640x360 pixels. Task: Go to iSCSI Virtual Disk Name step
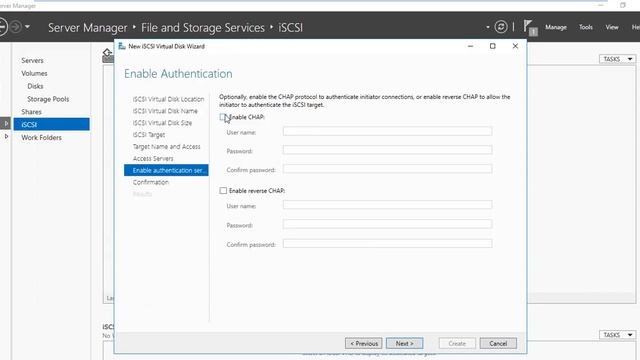(x=165, y=111)
